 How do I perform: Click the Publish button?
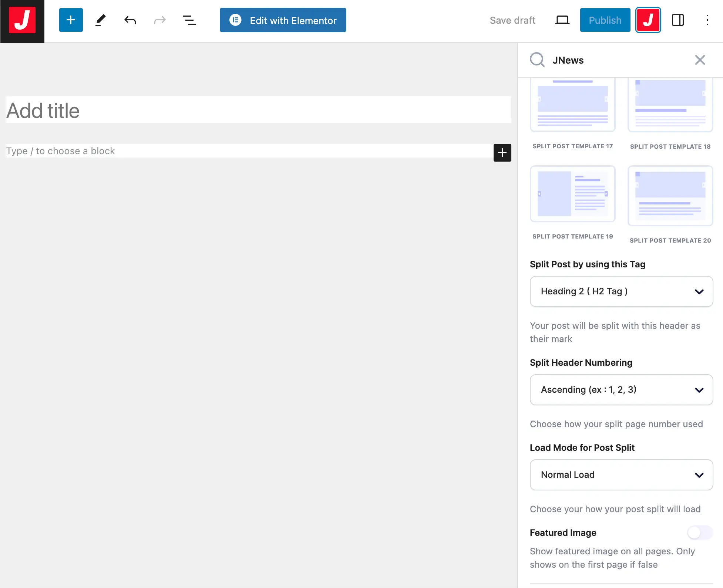point(605,20)
